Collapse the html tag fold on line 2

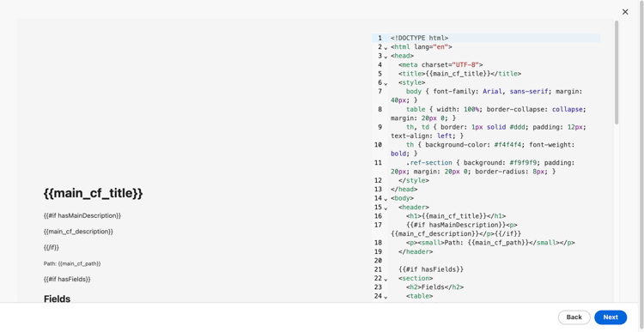(386, 47)
